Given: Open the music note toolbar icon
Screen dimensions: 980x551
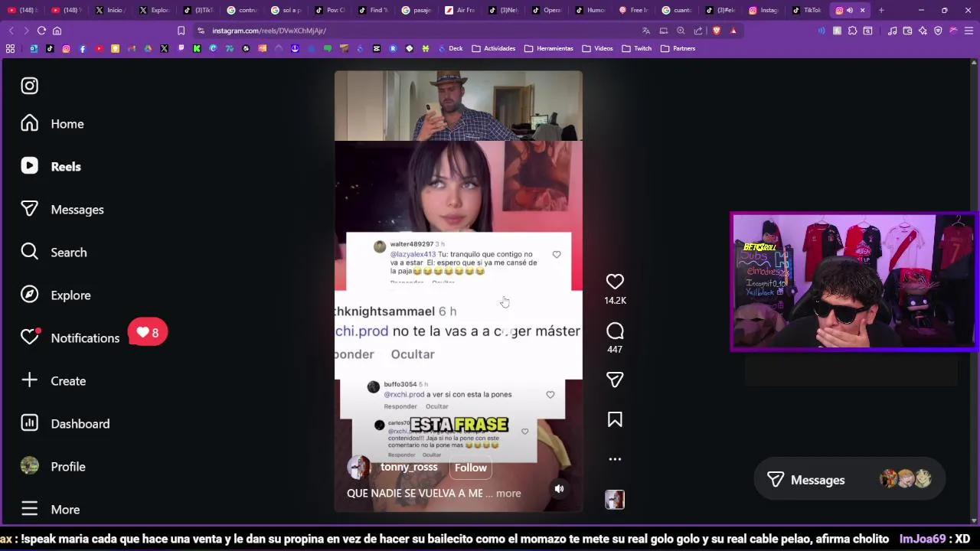Looking at the screenshot, I should tap(892, 31).
